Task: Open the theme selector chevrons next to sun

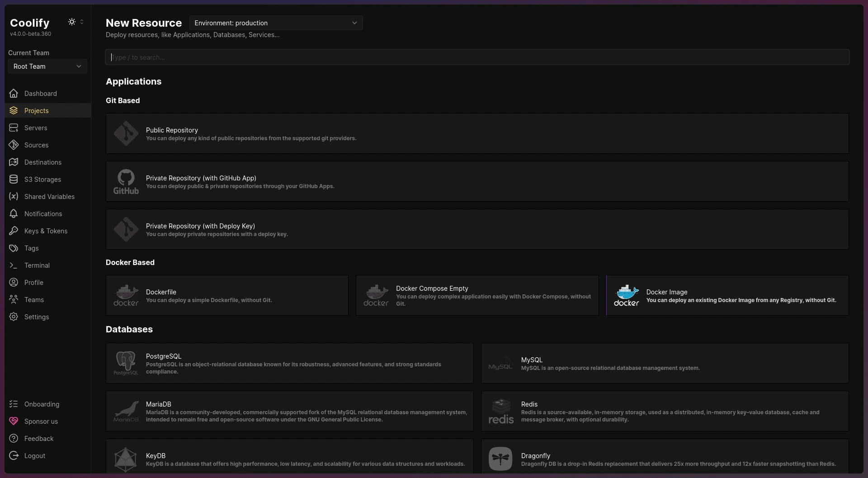Action: 82,22
